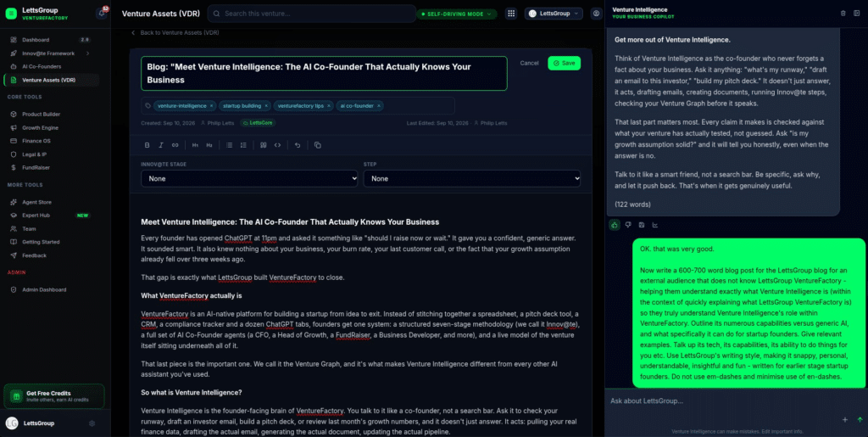Image resolution: width=868 pixels, height=437 pixels.
Task: Open the apps grid icon in header
Action: pyautogui.click(x=511, y=14)
